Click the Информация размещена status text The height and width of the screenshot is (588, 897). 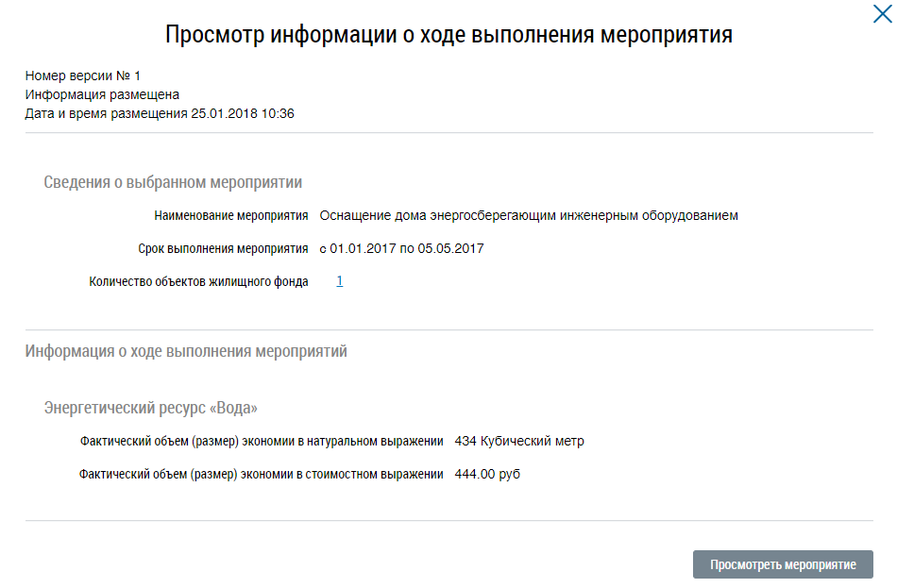pos(102,94)
